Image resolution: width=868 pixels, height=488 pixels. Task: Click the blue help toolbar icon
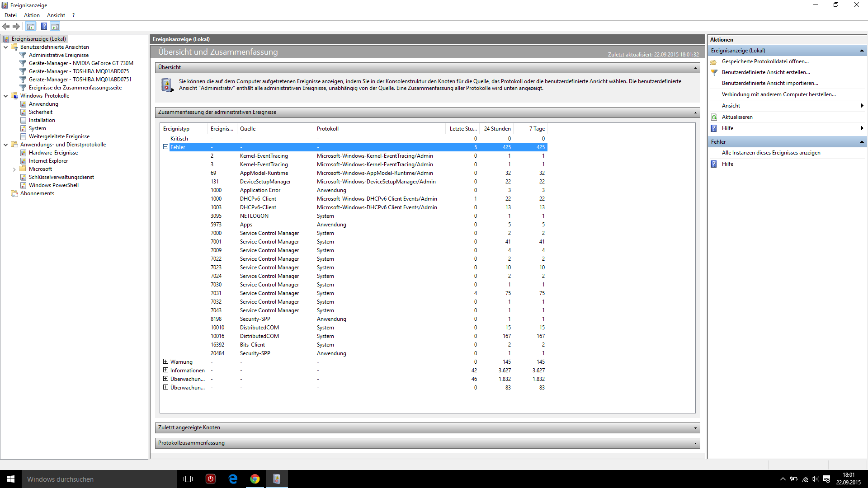click(x=44, y=26)
